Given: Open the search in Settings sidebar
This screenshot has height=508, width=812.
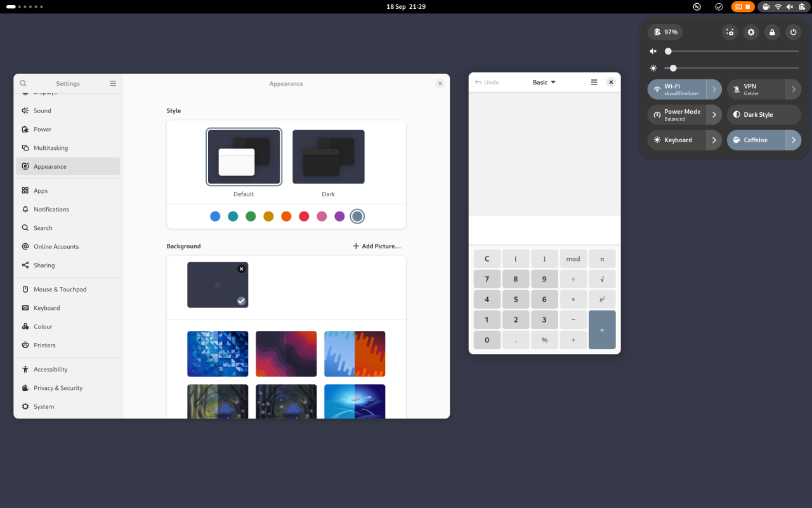Looking at the screenshot, I should [23, 83].
